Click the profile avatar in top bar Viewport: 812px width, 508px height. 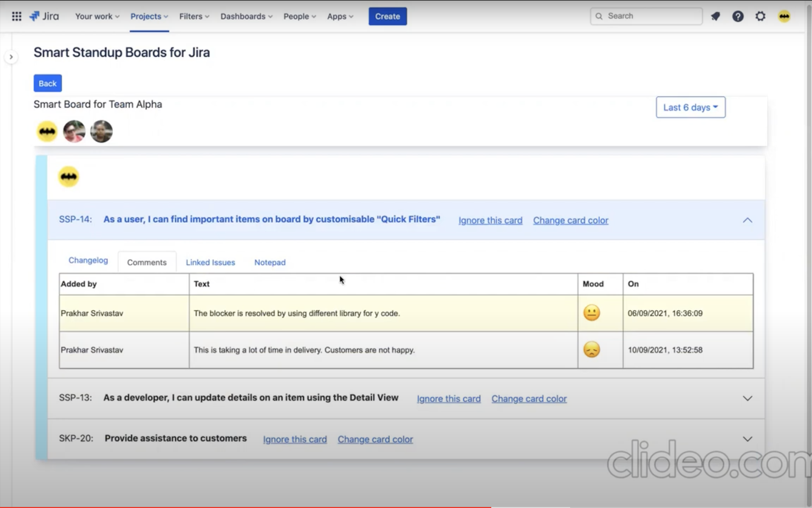point(784,16)
